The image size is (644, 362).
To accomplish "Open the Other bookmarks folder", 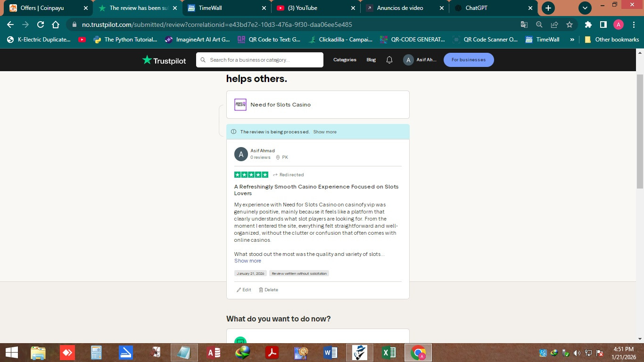I will [x=612, y=40].
